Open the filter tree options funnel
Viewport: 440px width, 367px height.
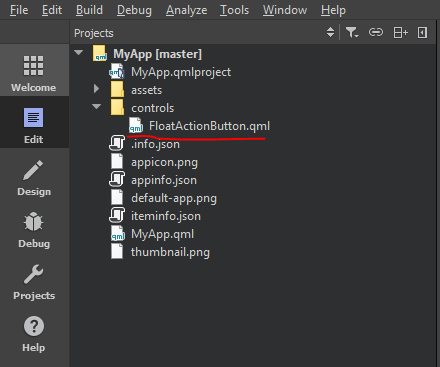pyautogui.click(x=352, y=33)
